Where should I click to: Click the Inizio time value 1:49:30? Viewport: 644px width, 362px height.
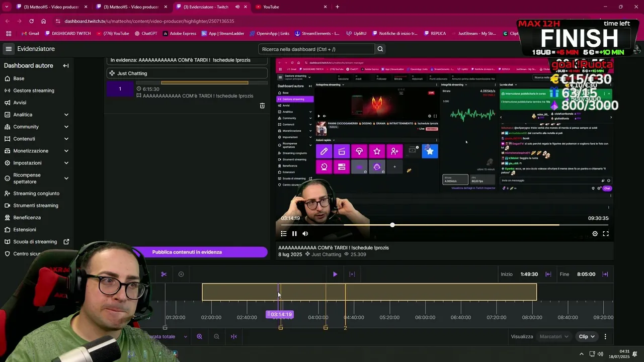click(529, 274)
